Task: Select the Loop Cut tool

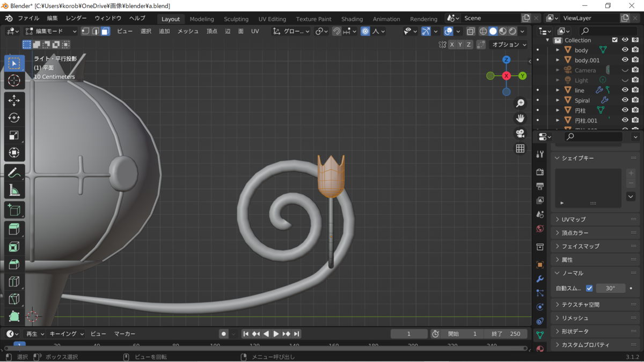Action: pyautogui.click(x=14, y=282)
